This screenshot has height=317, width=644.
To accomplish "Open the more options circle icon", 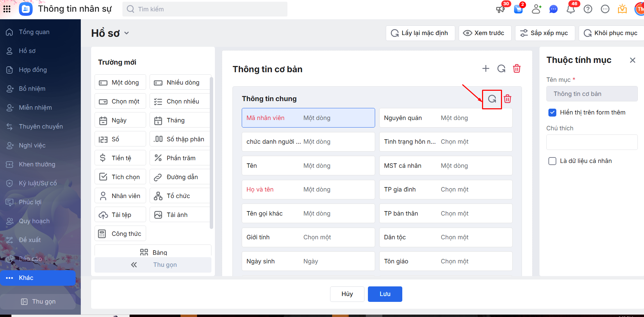I will click(x=605, y=9).
